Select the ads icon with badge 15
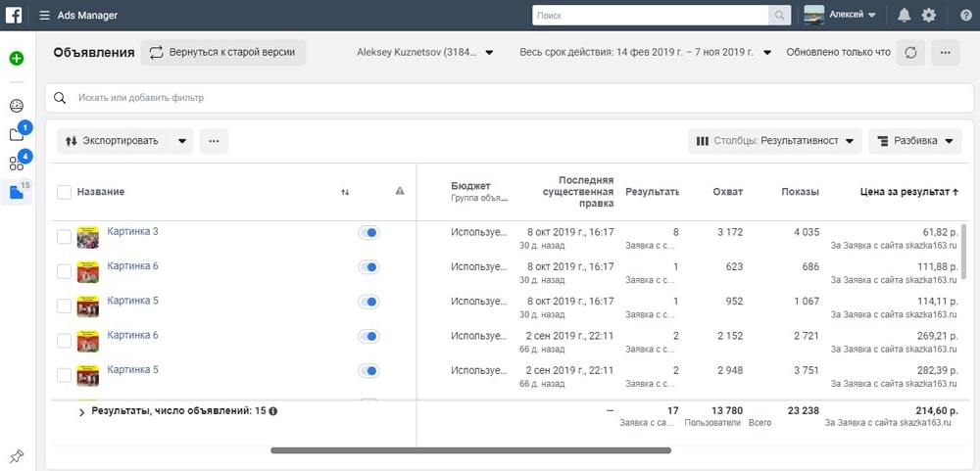Image resolution: width=980 pixels, height=471 pixels. (x=17, y=192)
